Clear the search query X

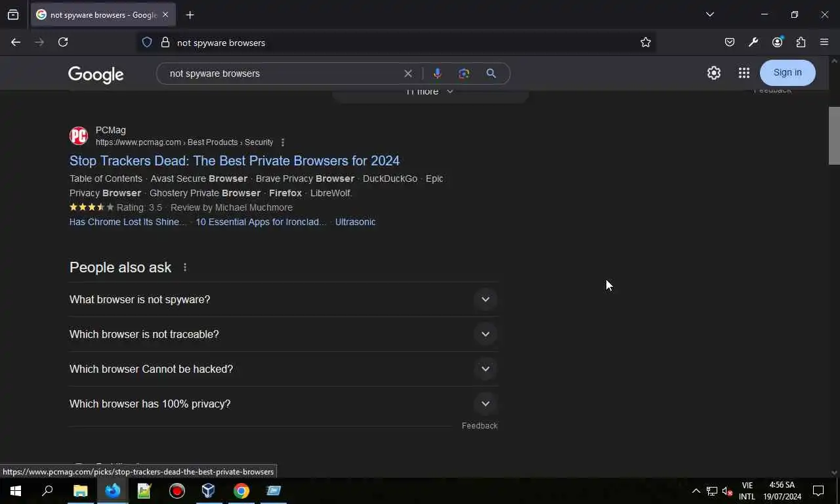click(408, 73)
